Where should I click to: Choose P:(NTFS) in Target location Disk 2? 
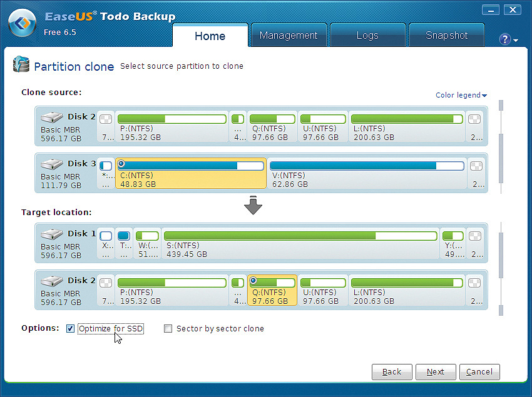click(x=171, y=290)
